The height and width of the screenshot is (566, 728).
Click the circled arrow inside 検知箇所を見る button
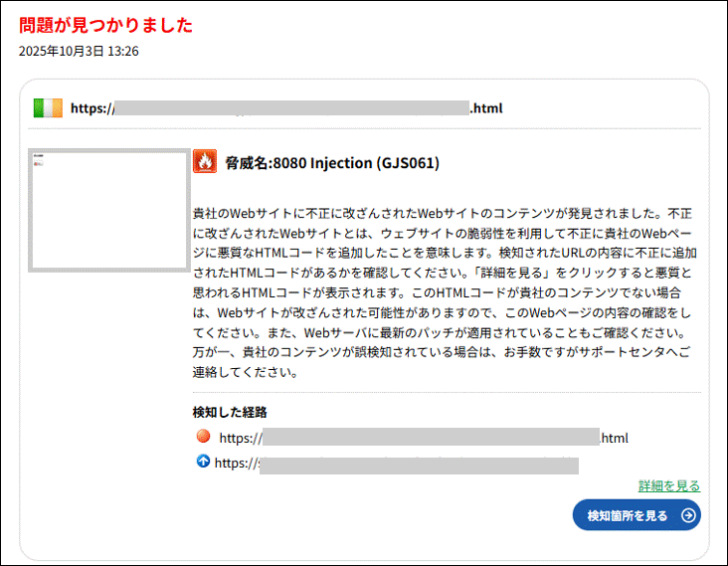[687, 515]
